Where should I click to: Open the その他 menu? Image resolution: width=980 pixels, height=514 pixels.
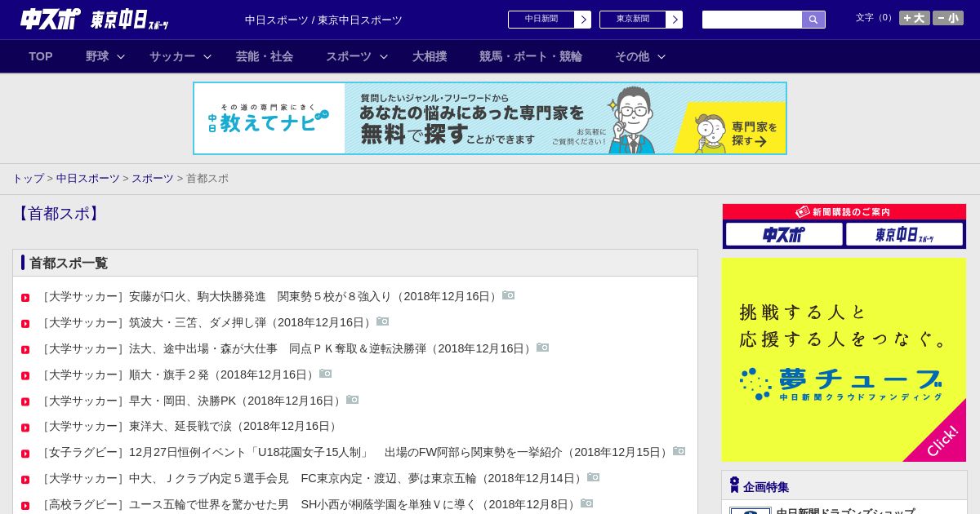(632, 56)
